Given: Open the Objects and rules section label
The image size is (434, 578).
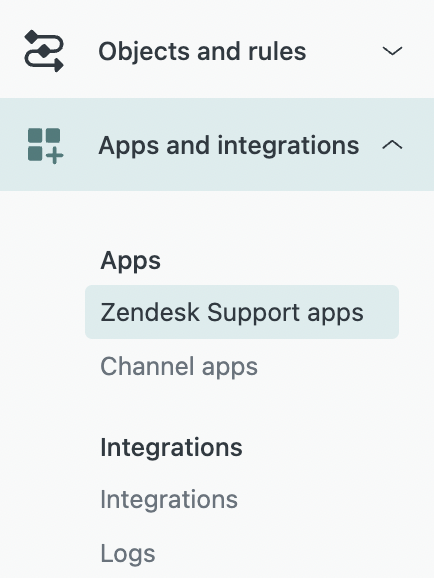Looking at the screenshot, I should point(202,51).
